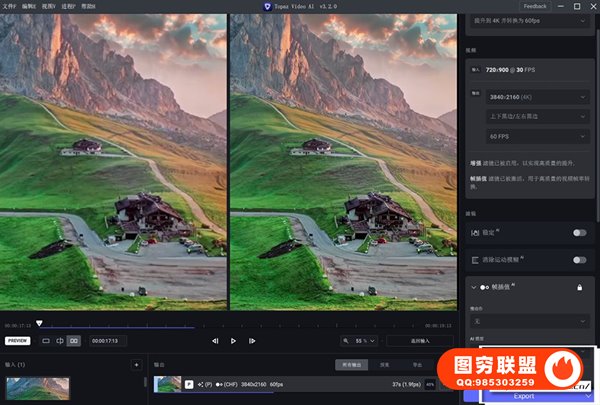Screen dimensions: 600x405
Task: Click the PREVIEW button
Action: (17, 341)
